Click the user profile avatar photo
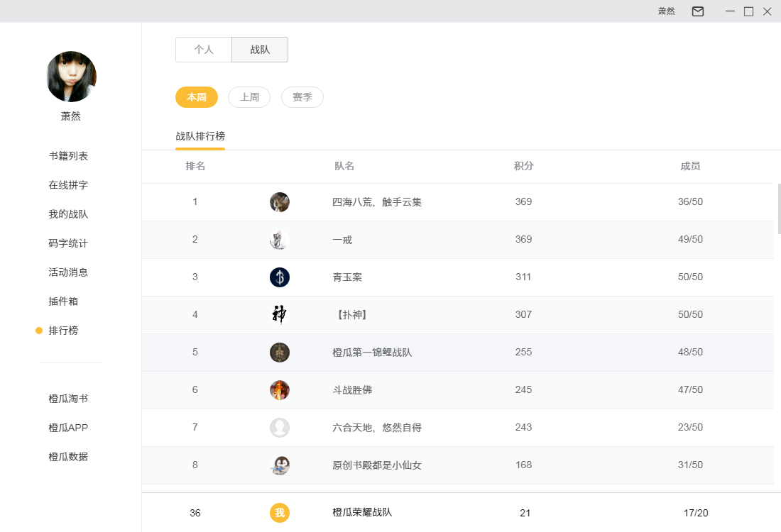The image size is (781, 532). click(x=71, y=77)
